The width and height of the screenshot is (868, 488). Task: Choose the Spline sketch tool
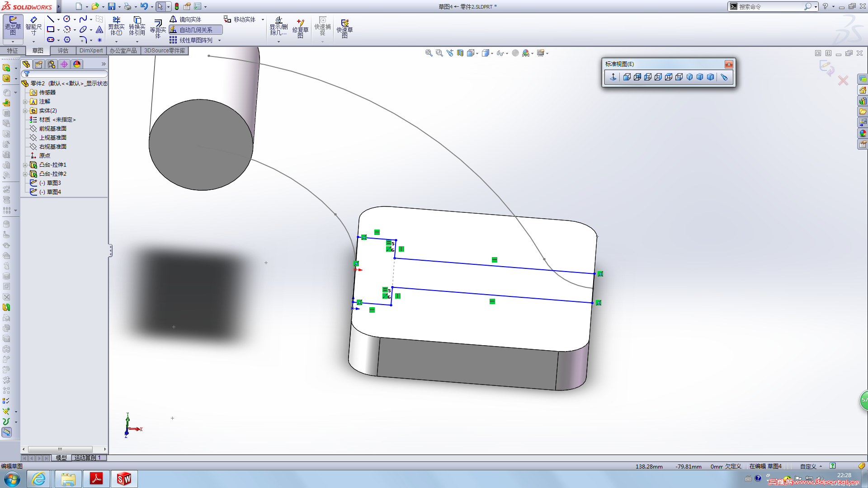coord(83,19)
